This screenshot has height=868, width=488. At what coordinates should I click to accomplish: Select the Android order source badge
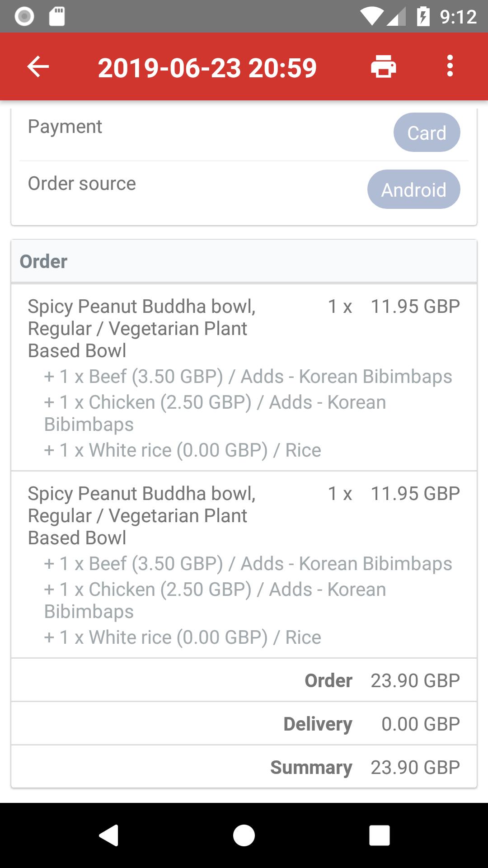coord(413,189)
